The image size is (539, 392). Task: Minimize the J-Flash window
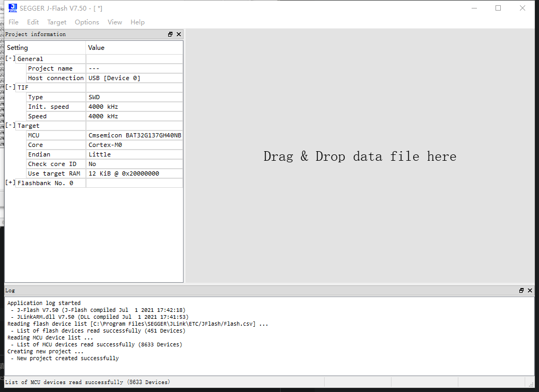tap(474, 8)
